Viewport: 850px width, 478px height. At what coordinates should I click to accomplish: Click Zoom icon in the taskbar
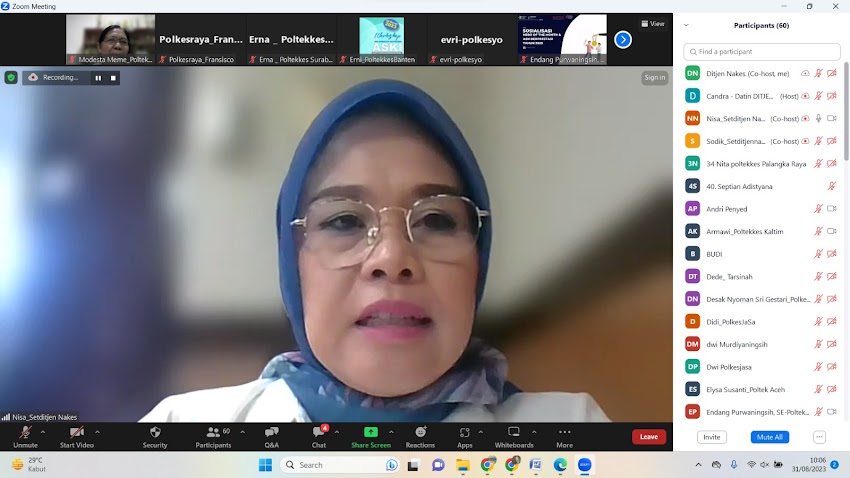coord(584,465)
